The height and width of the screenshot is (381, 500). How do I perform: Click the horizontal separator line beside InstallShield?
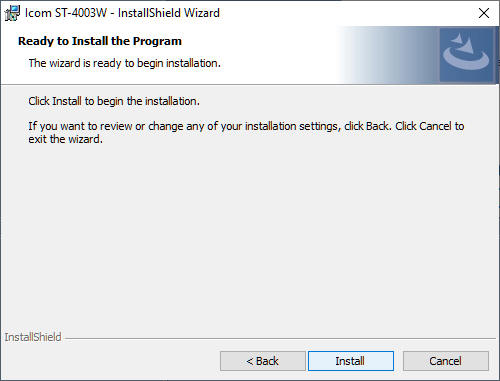click(280, 339)
